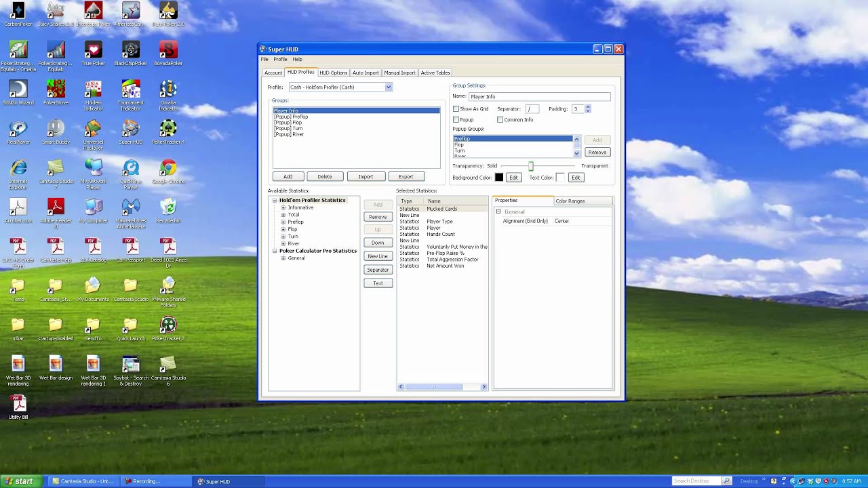Click the black Background Color swatch

(x=499, y=178)
